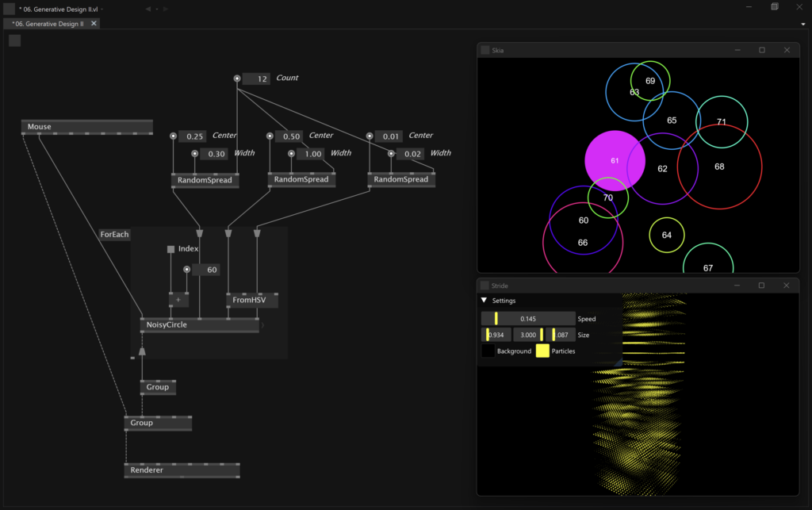Viewport: 812px width, 510px height.
Task: Select the Index input pad in ForEach
Action: tap(170, 249)
